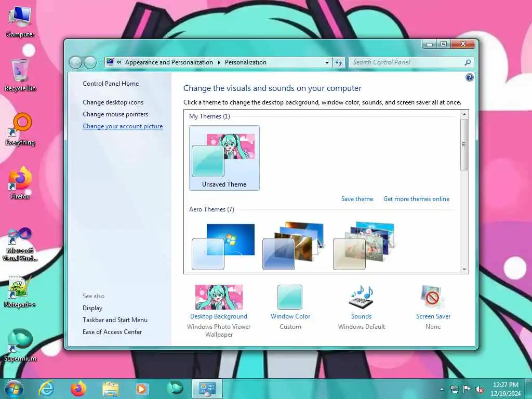Open the Sounds settings icon

(362, 297)
